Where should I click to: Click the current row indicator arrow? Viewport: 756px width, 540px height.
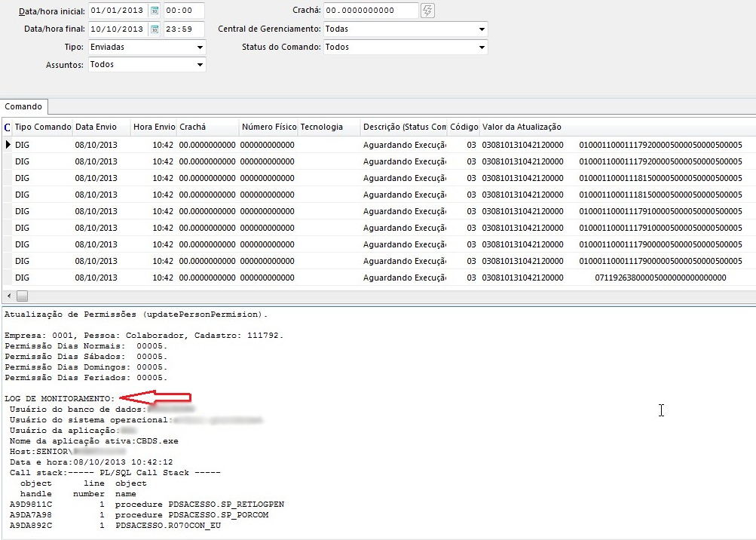coord(8,145)
